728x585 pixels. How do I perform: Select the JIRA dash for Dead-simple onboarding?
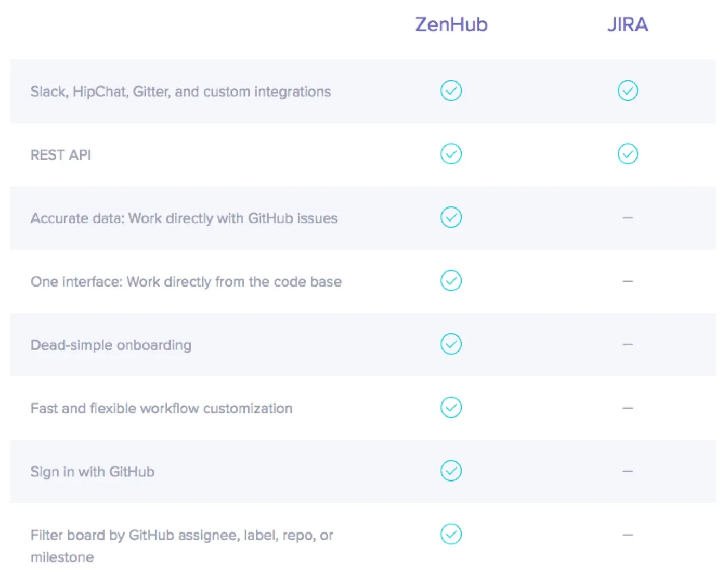(628, 345)
